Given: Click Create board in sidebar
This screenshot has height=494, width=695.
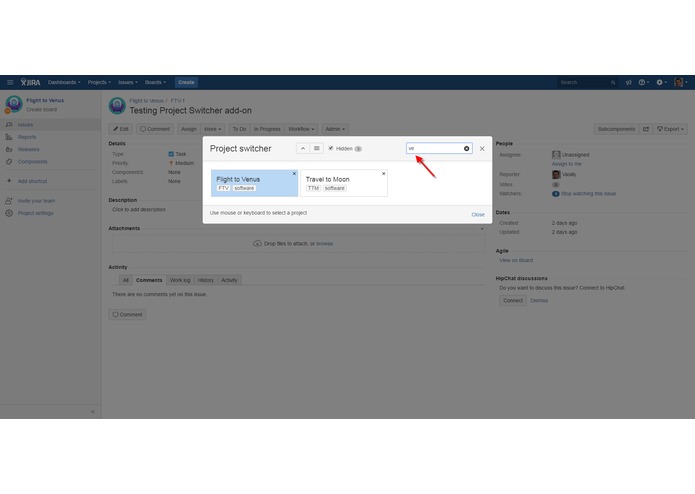Looking at the screenshot, I should 41,109.
